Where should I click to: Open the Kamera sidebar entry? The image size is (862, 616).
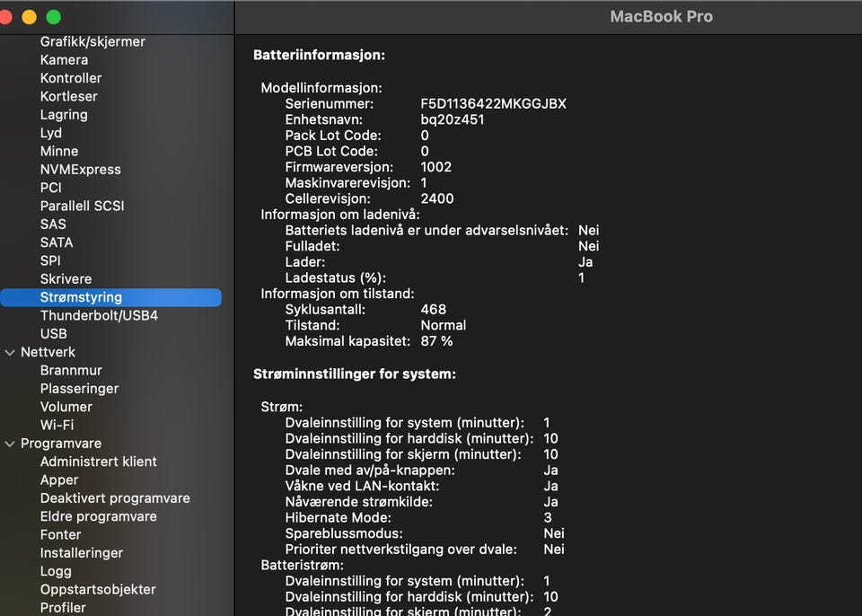(64, 60)
